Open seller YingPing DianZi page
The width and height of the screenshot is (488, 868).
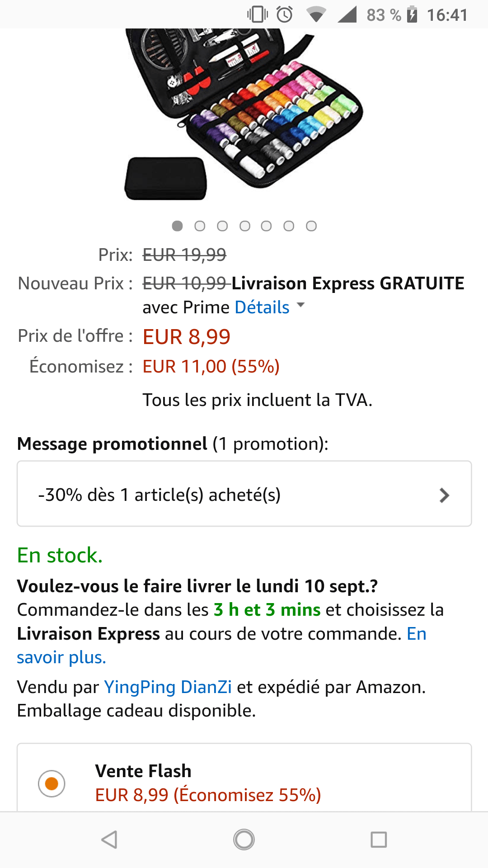click(x=168, y=687)
